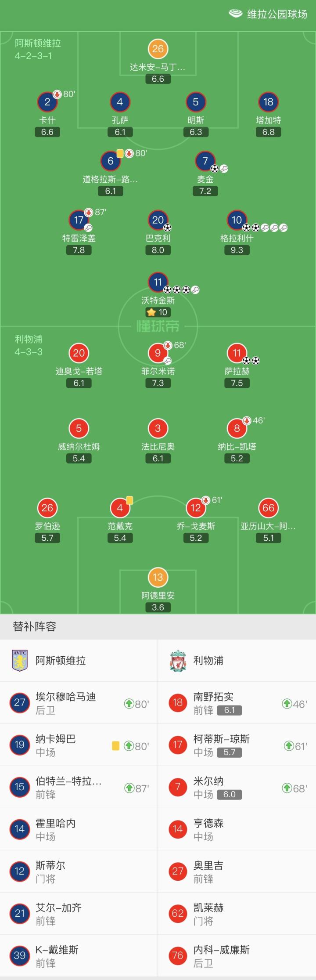This screenshot has height=980, width=316.
Task: Click the yellow card icon beside 范戴克
Action: click(129, 500)
